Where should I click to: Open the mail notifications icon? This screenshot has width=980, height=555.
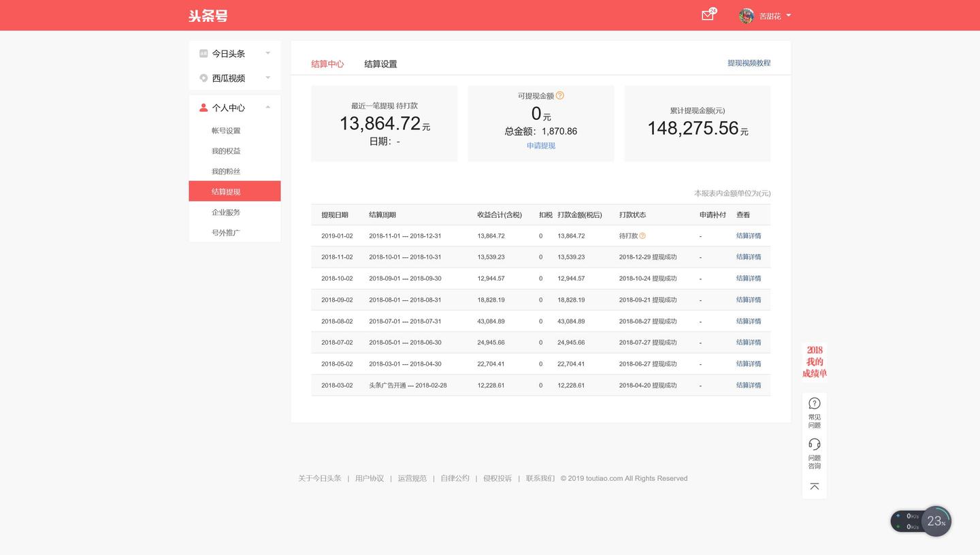click(x=708, y=15)
